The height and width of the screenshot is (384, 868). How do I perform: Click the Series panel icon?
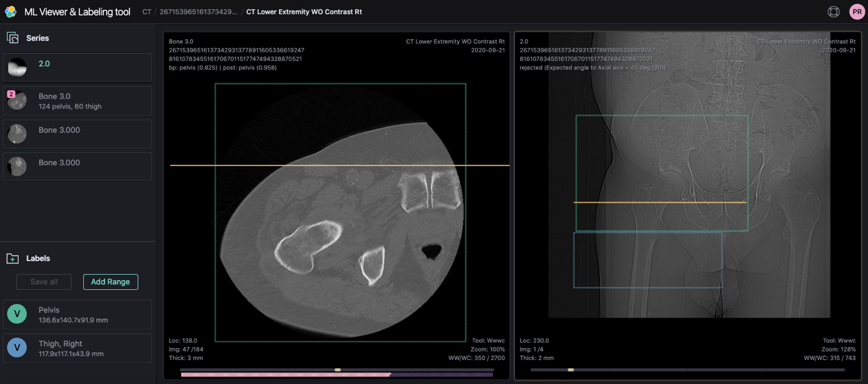point(12,38)
